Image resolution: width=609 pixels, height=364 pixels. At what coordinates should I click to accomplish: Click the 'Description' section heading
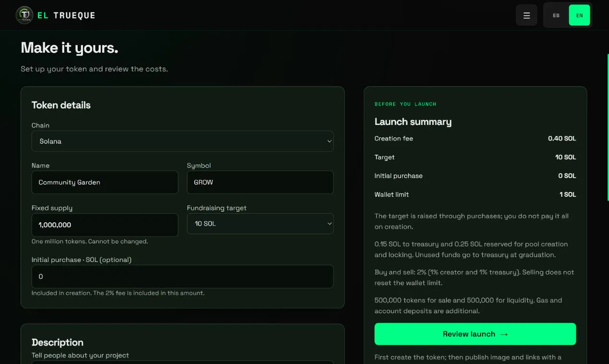(x=58, y=342)
